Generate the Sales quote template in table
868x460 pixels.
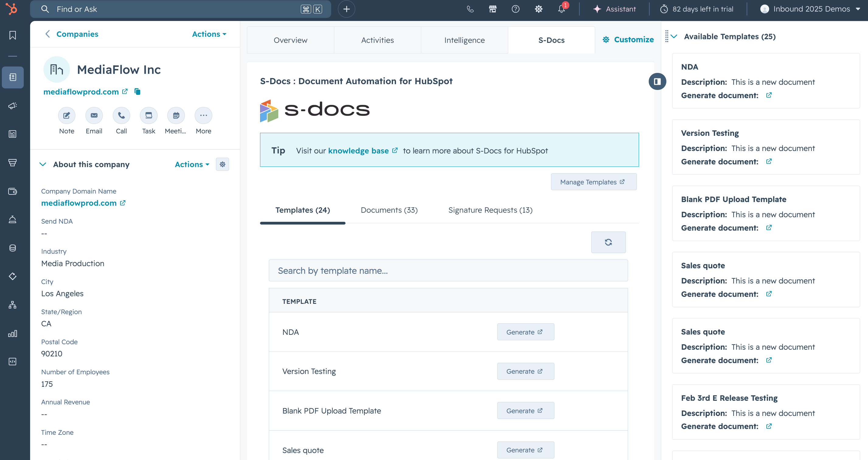pyautogui.click(x=525, y=450)
